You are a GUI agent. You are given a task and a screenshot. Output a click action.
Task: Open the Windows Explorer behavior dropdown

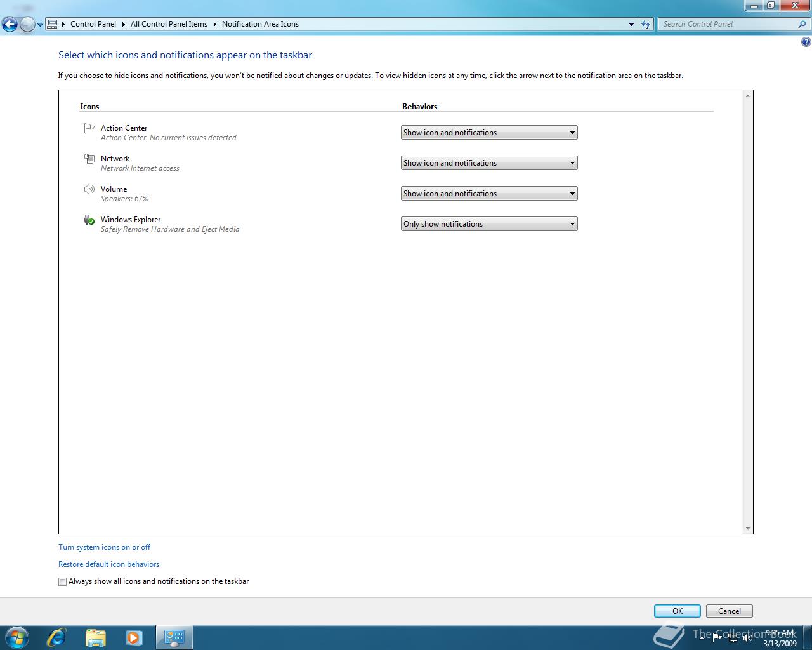click(x=489, y=224)
